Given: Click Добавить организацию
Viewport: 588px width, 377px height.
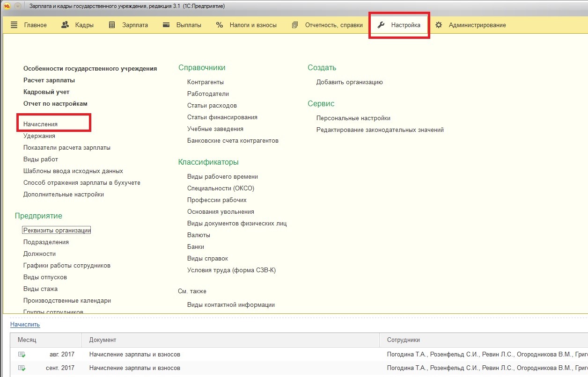Looking at the screenshot, I should [x=350, y=82].
